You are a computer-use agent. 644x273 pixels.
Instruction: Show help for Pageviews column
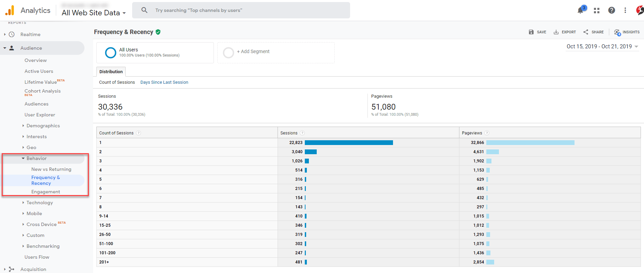click(x=487, y=133)
